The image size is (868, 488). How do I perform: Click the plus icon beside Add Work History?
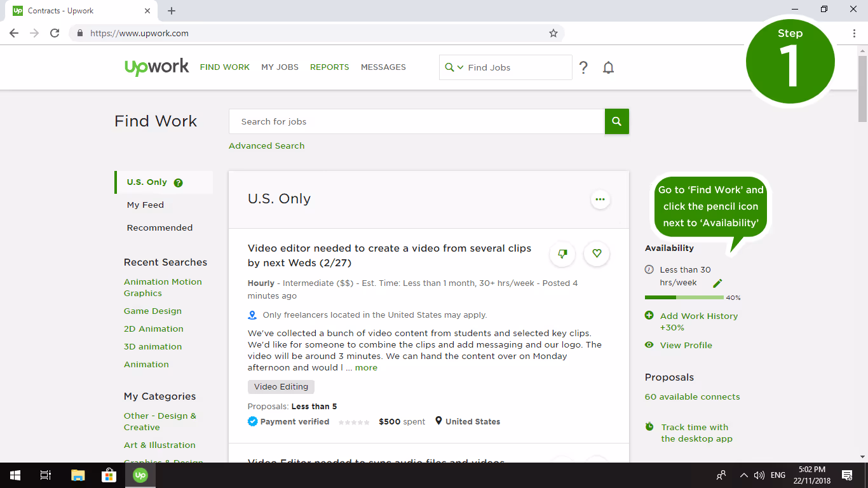(x=649, y=316)
